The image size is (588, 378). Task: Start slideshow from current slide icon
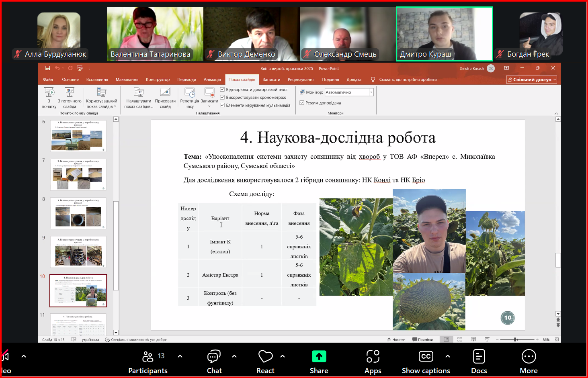70,93
